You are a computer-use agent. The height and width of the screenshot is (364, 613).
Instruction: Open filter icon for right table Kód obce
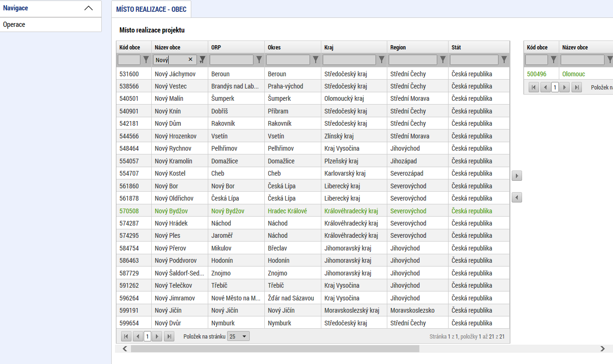[x=554, y=60]
